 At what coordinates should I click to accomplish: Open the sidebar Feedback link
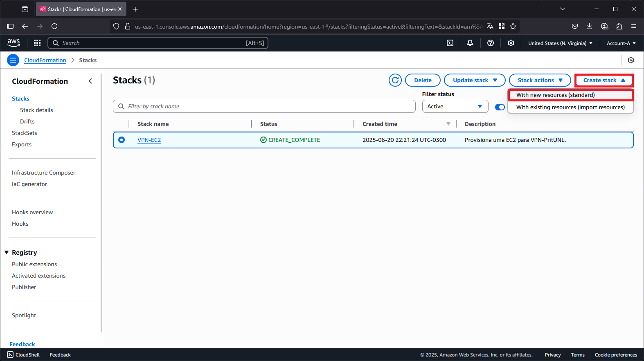tap(22, 344)
